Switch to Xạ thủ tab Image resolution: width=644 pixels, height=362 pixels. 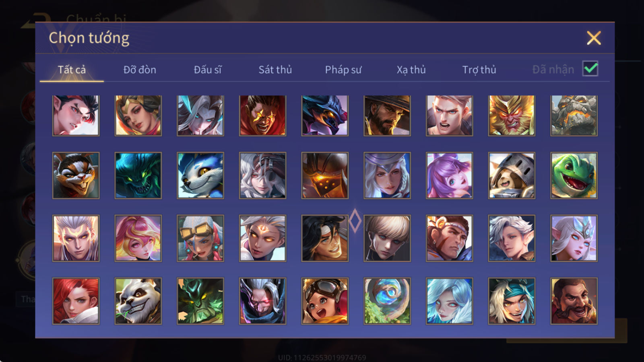[411, 70]
